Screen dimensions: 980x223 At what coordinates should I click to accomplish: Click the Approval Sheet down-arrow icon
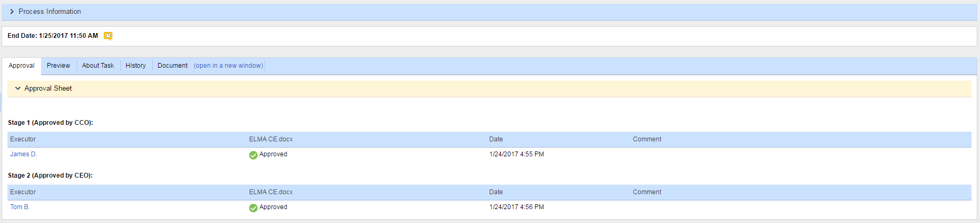pos(18,89)
